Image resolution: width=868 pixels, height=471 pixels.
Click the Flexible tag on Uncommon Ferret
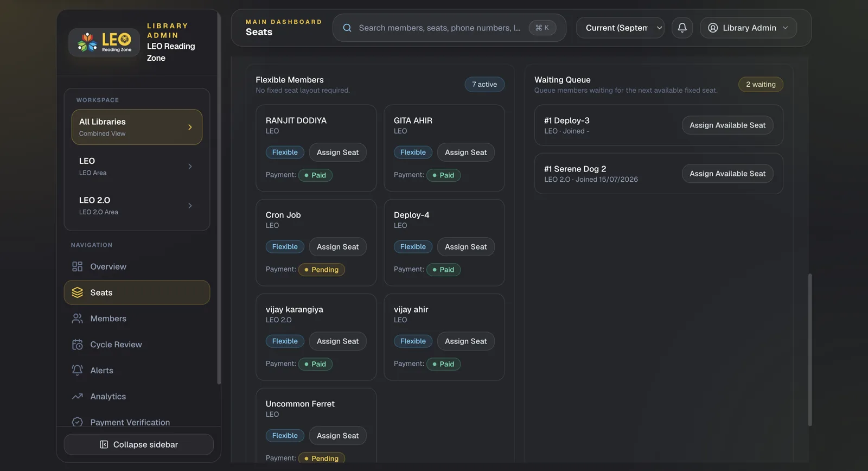coord(285,436)
